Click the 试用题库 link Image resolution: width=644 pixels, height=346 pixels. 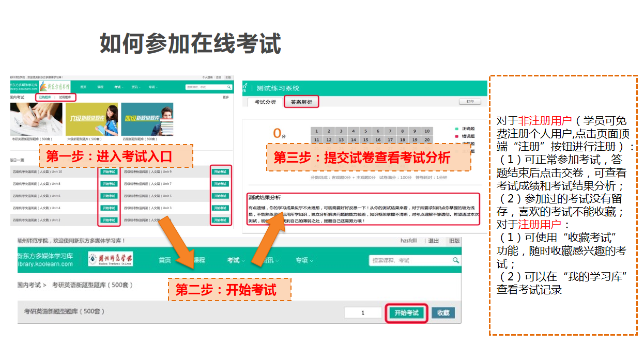(x=66, y=97)
